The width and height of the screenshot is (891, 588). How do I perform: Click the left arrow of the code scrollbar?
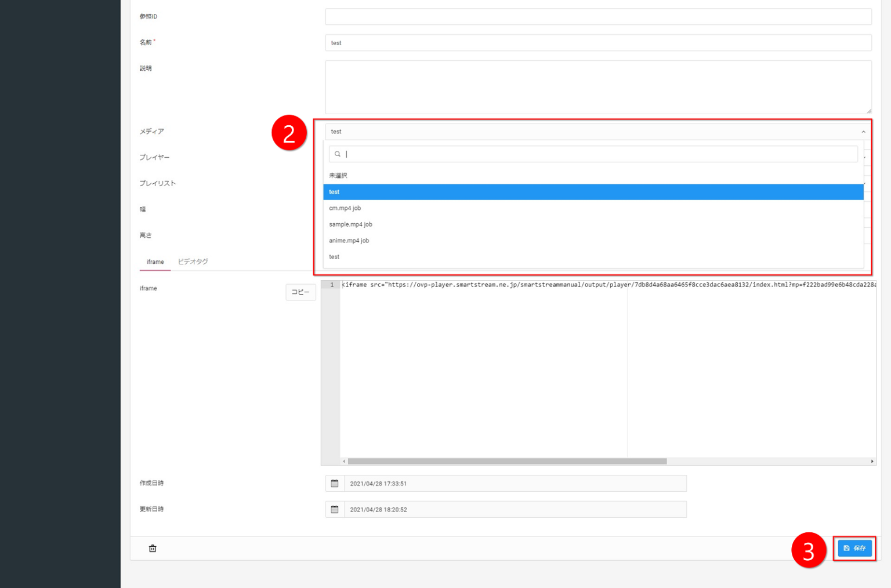click(x=344, y=462)
